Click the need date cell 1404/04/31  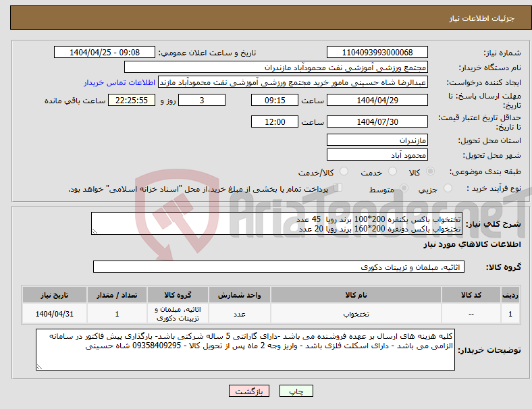(x=55, y=314)
